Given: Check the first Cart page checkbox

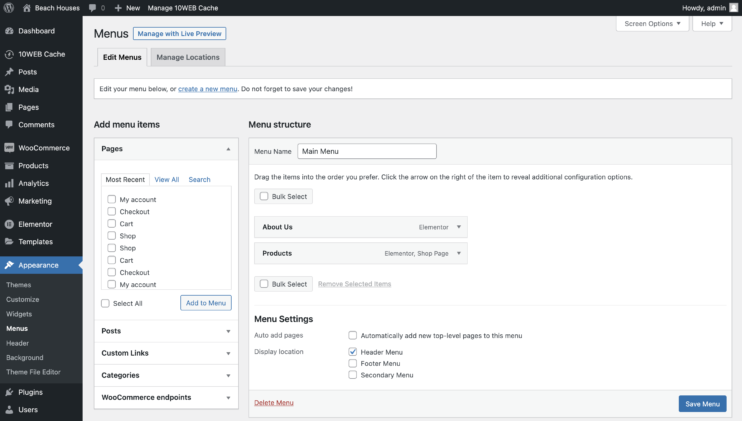Looking at the screenshot, I should (112, 223).
